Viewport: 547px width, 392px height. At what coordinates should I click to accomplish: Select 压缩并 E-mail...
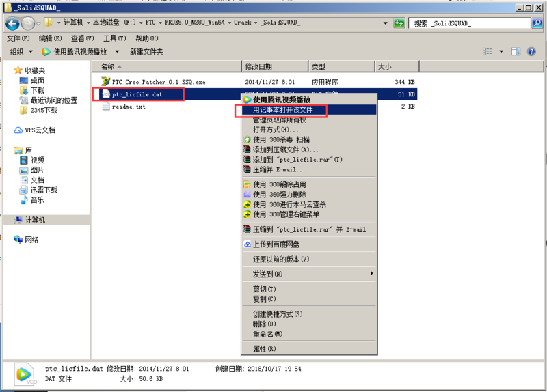[310, 169]
